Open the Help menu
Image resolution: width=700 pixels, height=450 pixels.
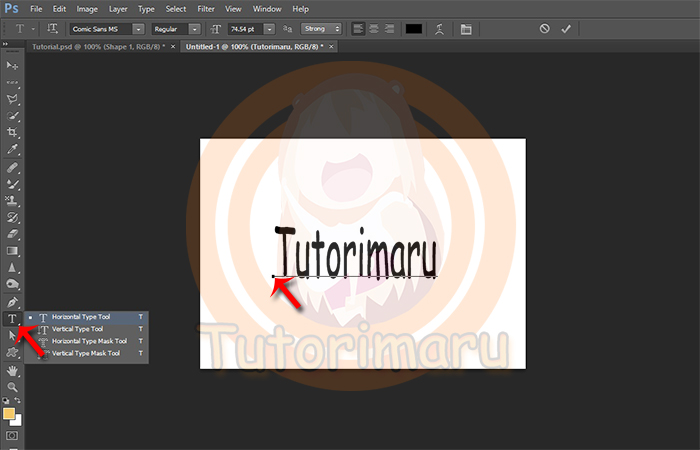coord(300,9)
